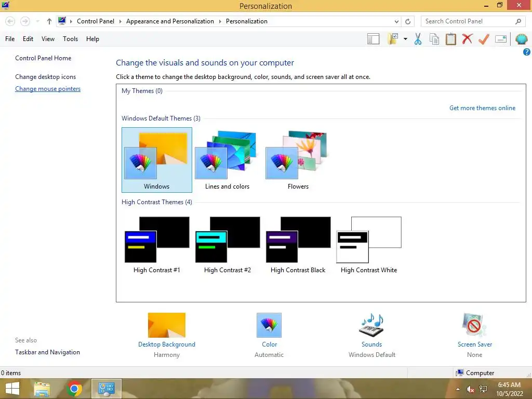Select the Windows theme

(x=157, y=160)
